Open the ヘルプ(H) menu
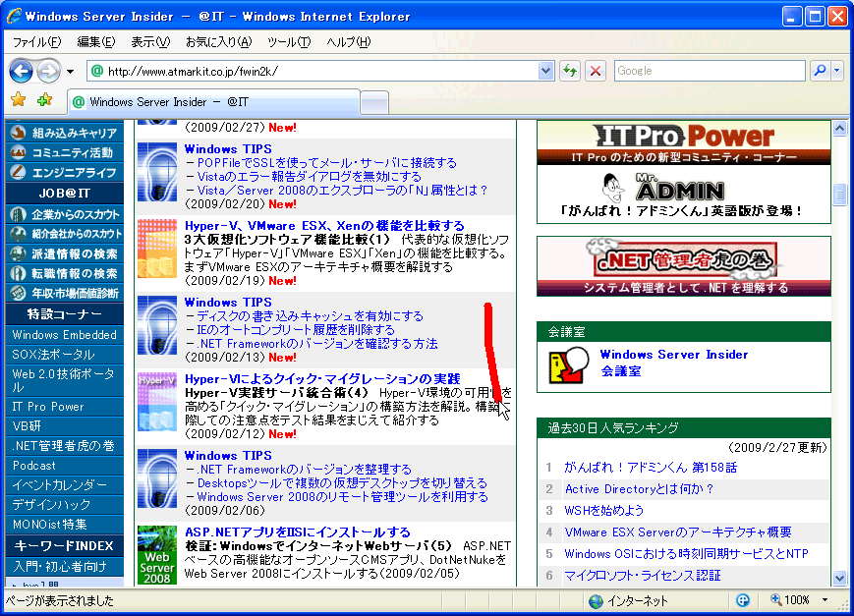854x616 pixels. point(349,42)
